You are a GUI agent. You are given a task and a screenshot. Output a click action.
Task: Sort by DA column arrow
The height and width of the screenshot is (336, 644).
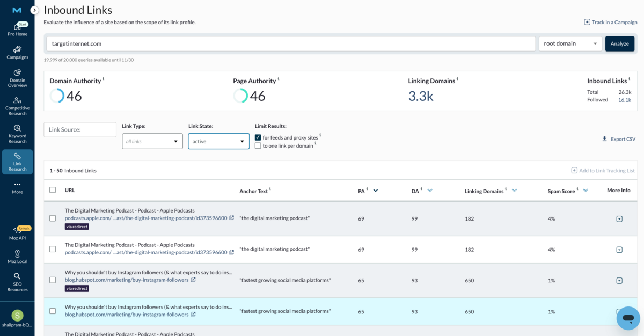(x=430, y=191)
